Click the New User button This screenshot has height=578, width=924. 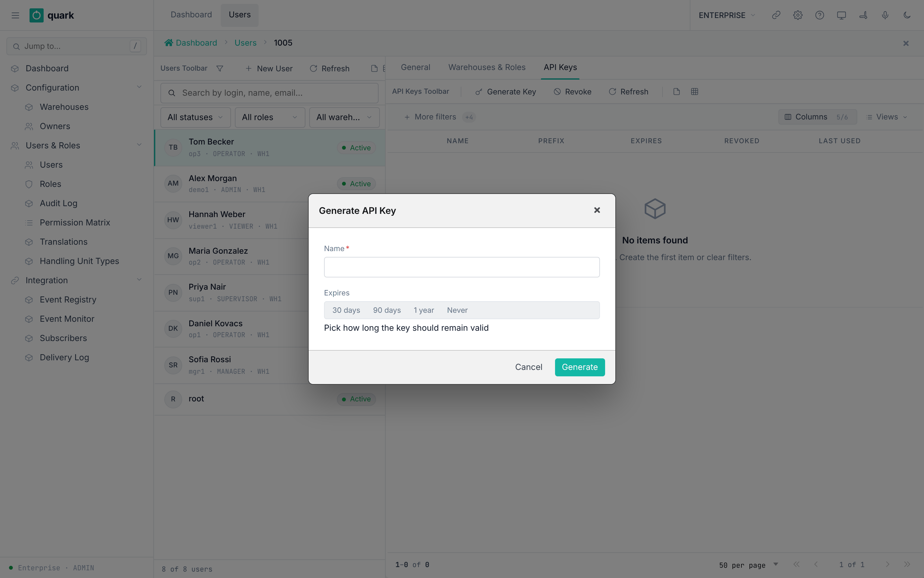click(x=269, y=68)
